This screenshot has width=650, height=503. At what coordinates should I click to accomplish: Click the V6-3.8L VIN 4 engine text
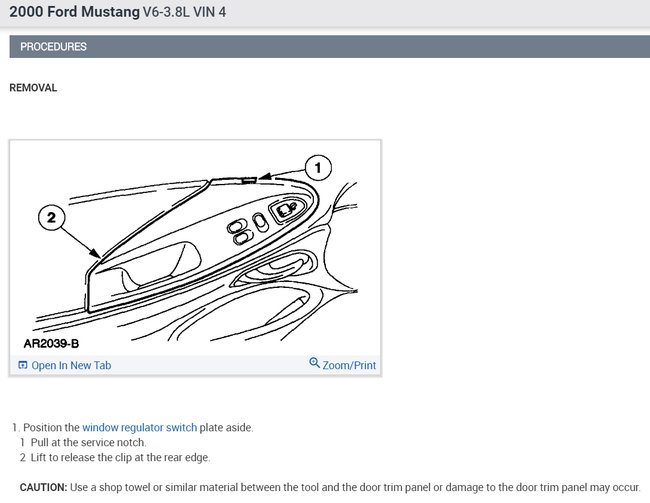(x=184, y=12)
